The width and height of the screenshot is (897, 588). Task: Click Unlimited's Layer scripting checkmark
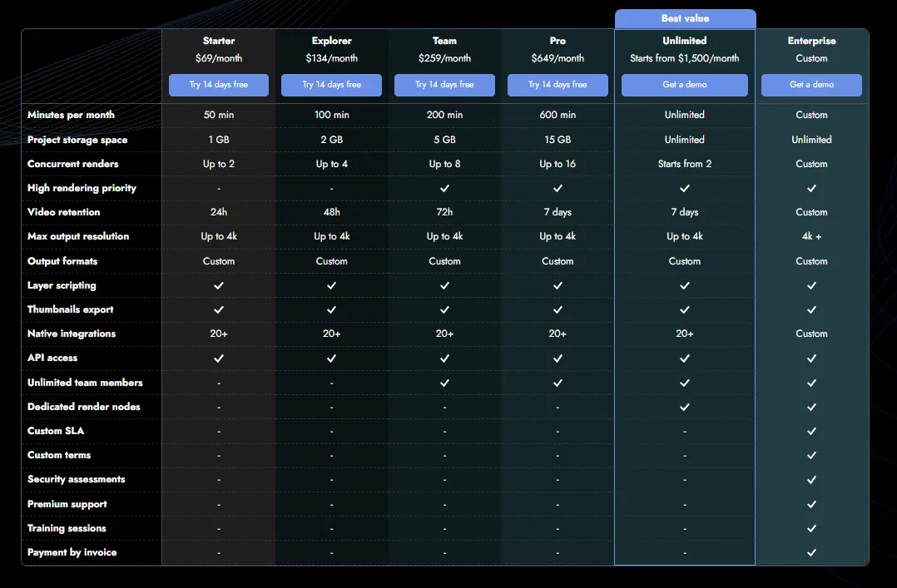[685, 285]
